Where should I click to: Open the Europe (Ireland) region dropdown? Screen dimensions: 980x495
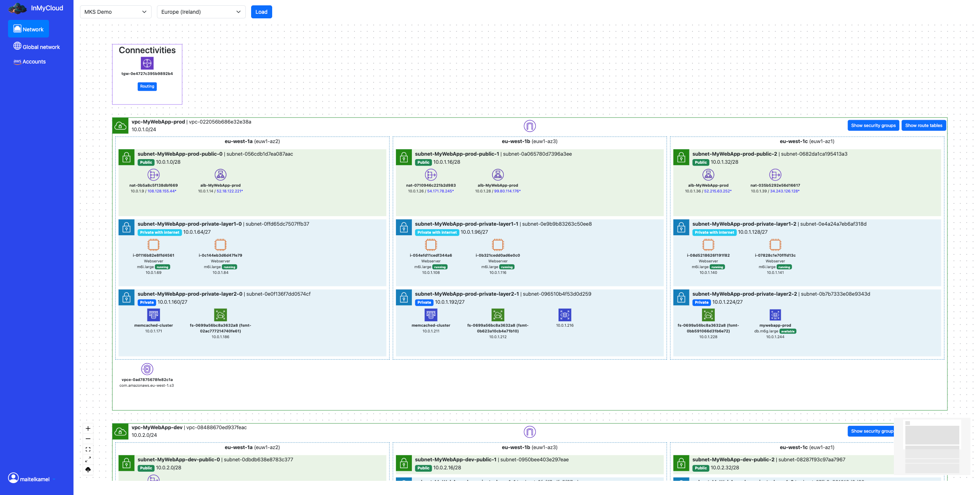201,12
